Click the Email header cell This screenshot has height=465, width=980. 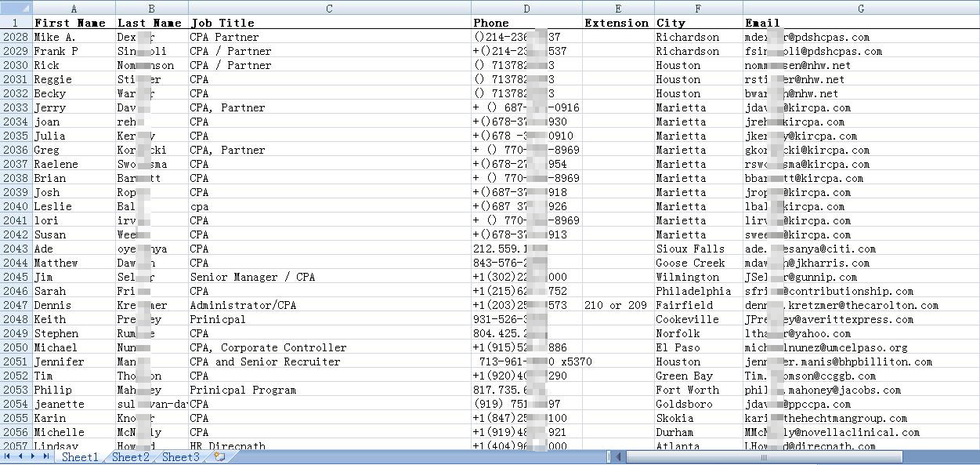860,23
